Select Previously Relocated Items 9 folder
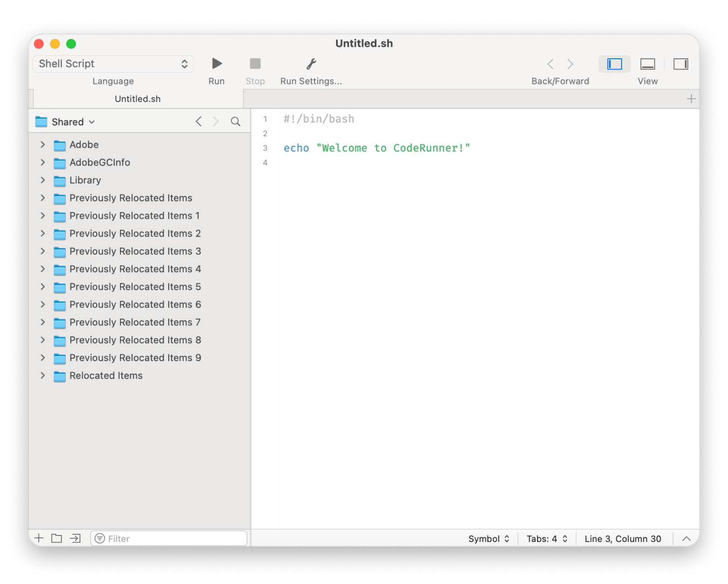 click(140, 358)
